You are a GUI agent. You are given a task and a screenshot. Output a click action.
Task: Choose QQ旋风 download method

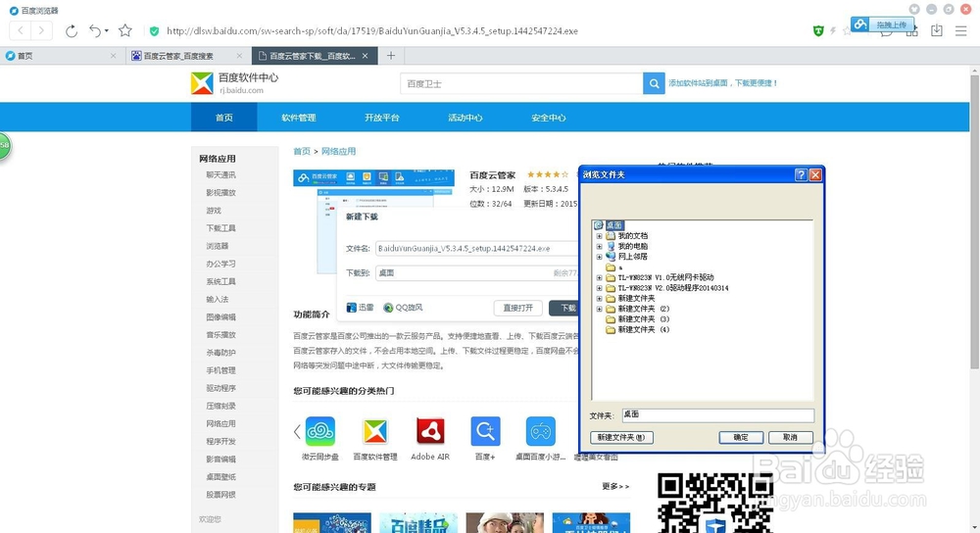tap(403, 308)
